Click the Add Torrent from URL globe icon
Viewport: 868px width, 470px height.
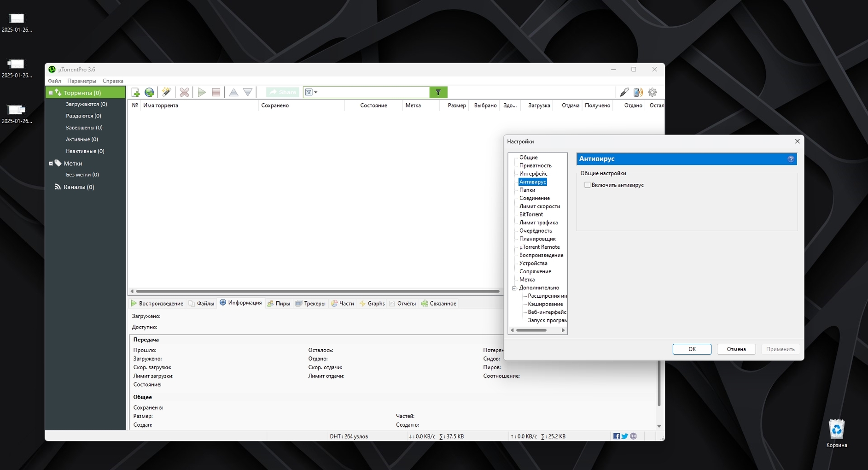(x=149, y=93)
